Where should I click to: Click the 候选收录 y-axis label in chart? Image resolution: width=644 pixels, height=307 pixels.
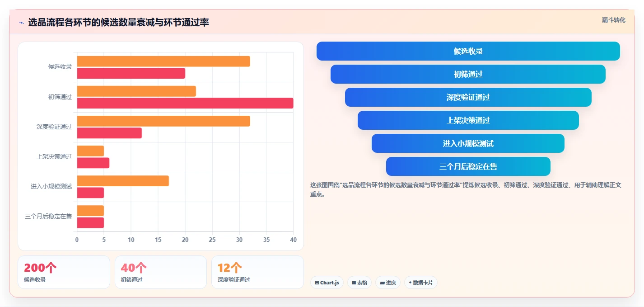click(x=60, y=66)
